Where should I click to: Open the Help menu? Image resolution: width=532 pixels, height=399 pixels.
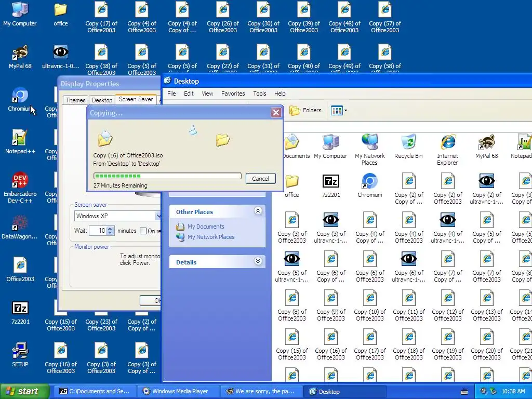(x=280, y=94)
